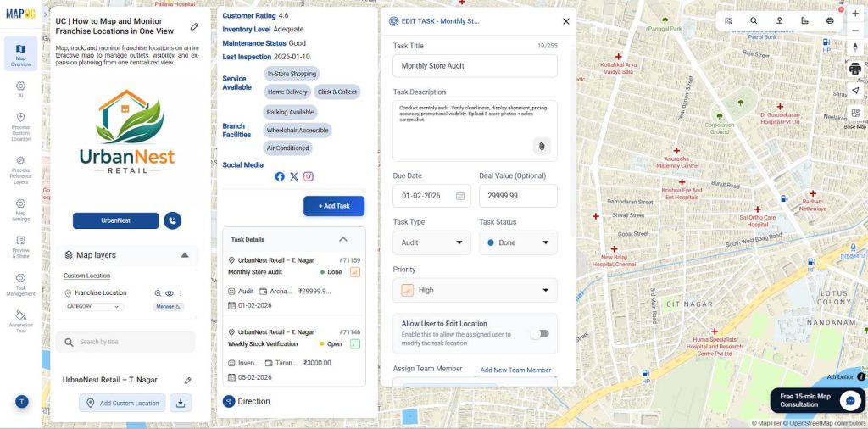Click the UrbanNest button
This screenshot has width=868, height=429.
coord(115,220)
